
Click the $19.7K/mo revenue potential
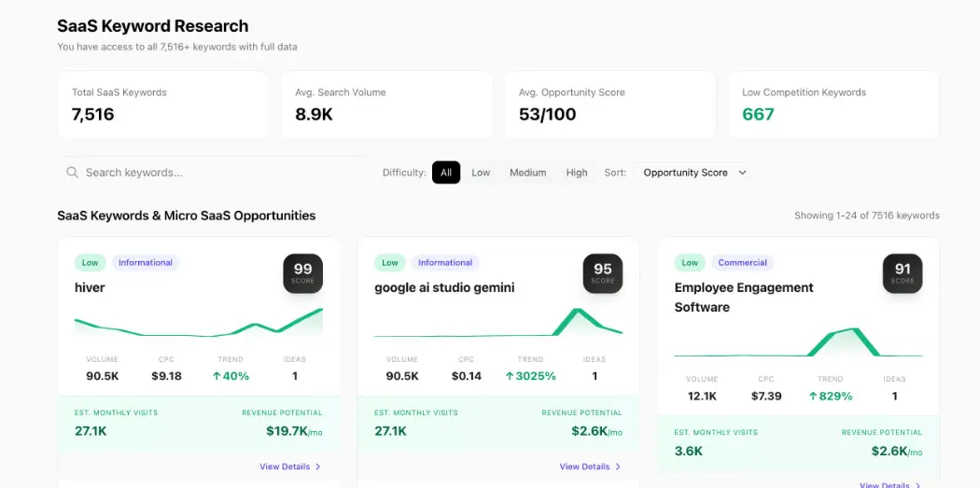(294, 431)
